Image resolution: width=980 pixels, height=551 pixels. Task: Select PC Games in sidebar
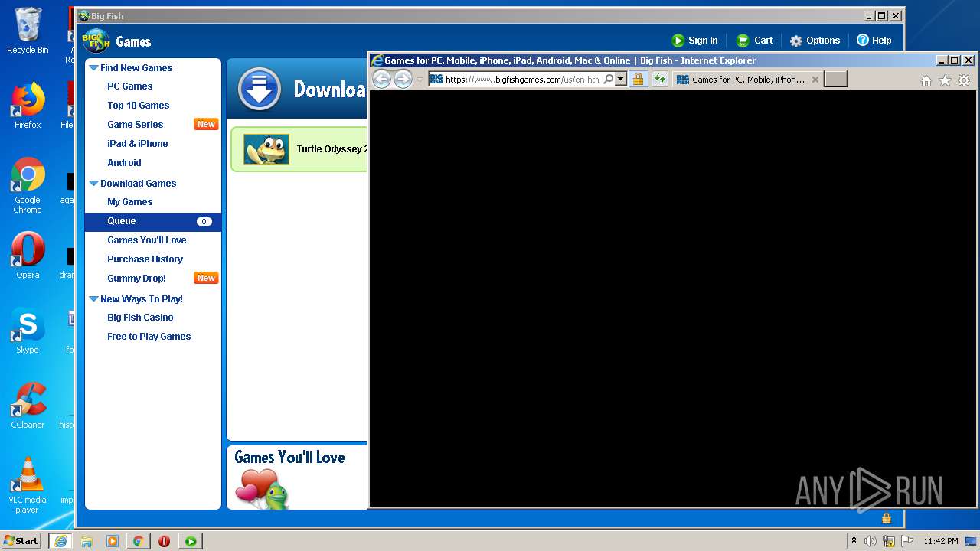coord(129,86)
